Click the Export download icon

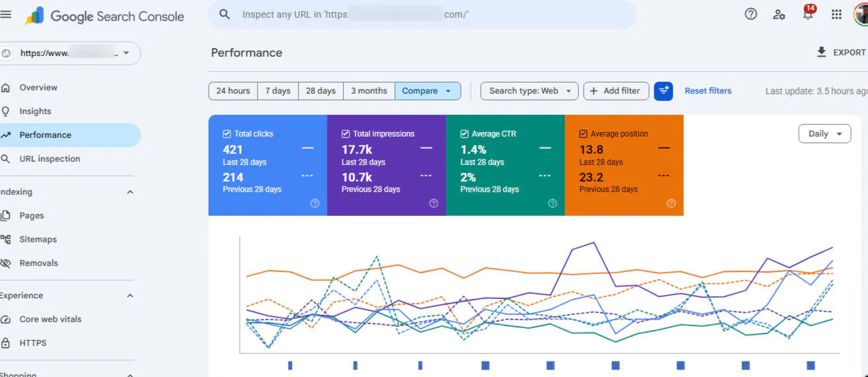tap(821, 52)
